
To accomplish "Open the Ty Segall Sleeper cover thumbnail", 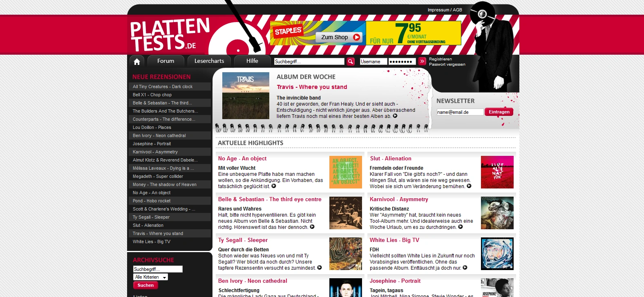I will pyautogui.click(x=346, y=254).
